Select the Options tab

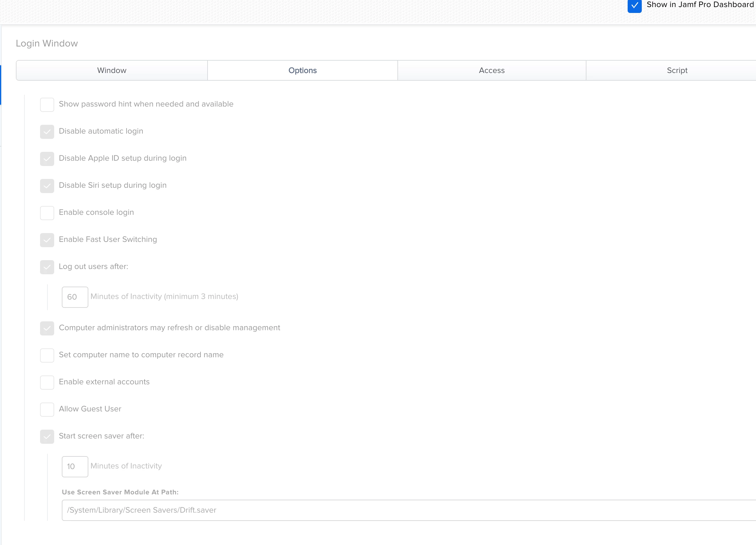(x=302, y=70)
